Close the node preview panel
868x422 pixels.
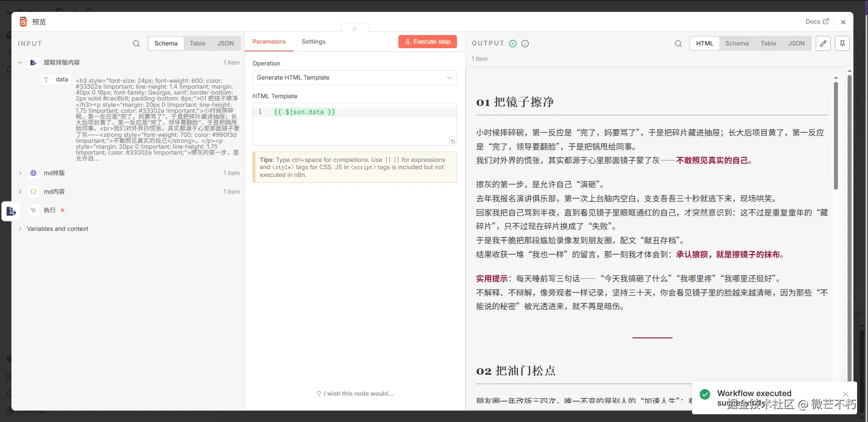pyautogui.click(x=843, y=22)
